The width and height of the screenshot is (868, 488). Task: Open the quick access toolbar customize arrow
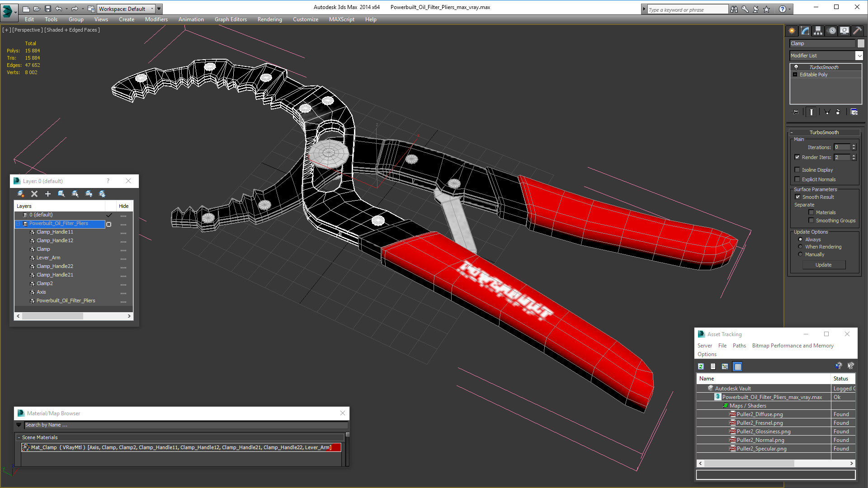pos(159,9)
